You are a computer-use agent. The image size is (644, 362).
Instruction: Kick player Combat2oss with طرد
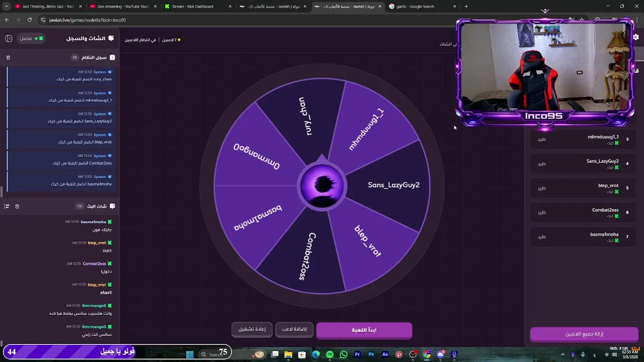(x=541, y=212)
